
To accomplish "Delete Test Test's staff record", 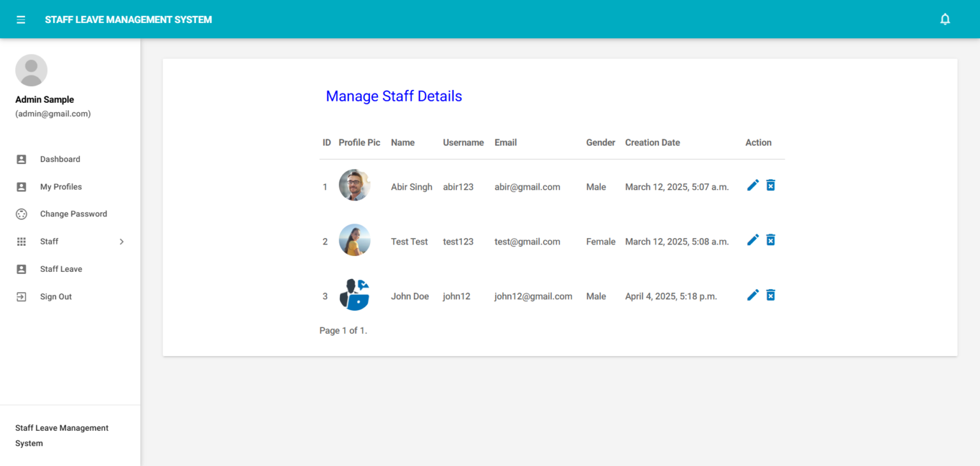I will 771,239.
